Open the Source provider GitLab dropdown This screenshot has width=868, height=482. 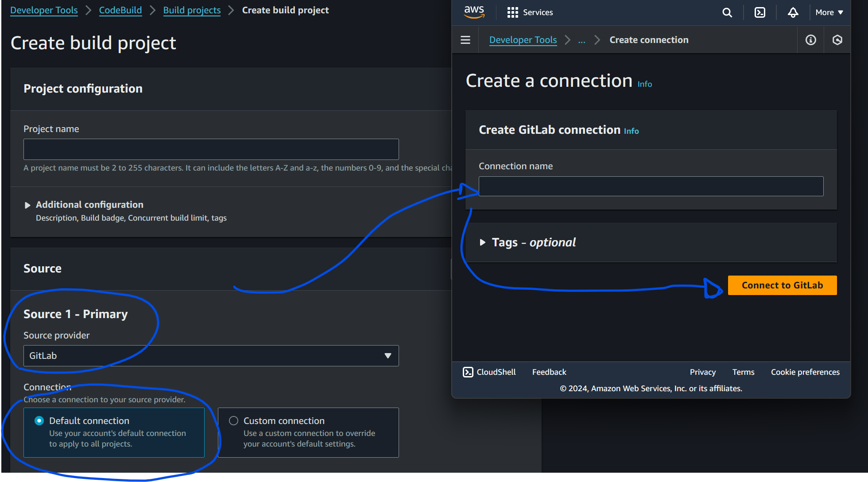pyautogui.click(x=211, y=356)
